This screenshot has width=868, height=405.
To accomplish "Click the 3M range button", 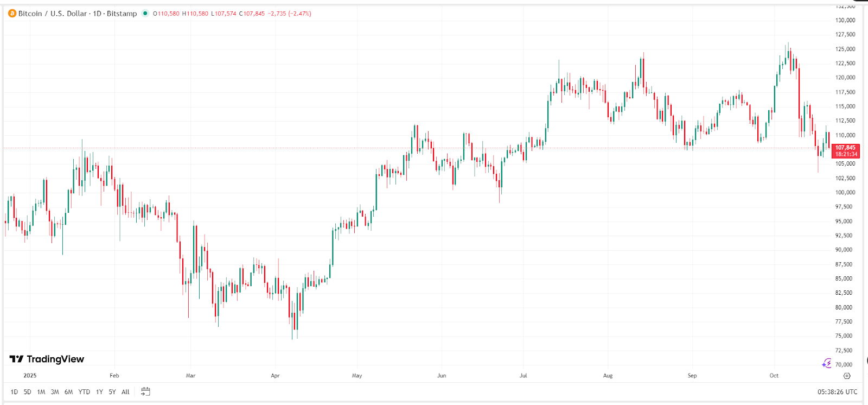I will pyautogui.click(x=54, y=391).
